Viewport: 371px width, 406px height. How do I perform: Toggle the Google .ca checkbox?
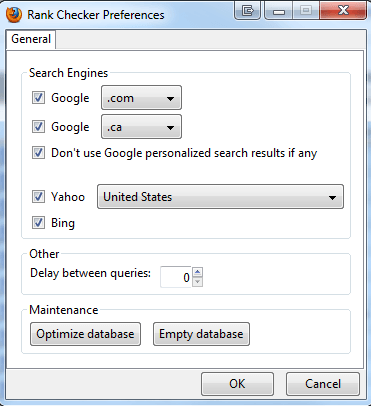click(x=38, y=127)
